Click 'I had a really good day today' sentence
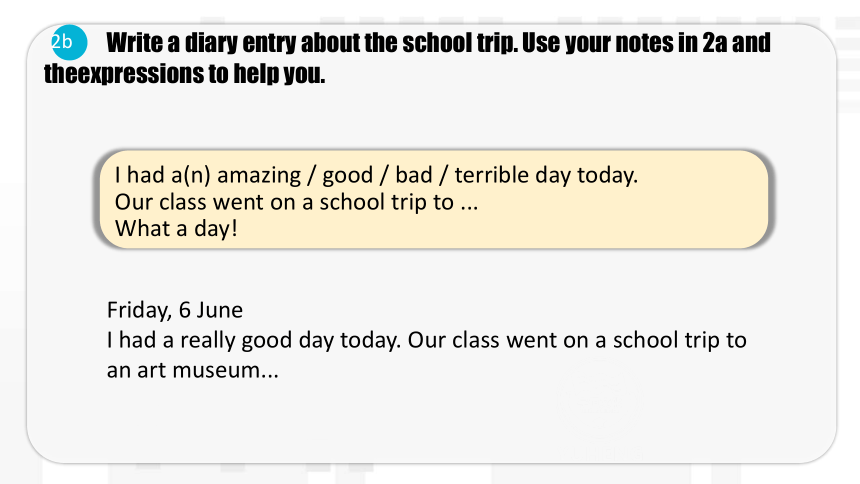Image resolution: width=860 pixels, height=484 pixels. 254,340
